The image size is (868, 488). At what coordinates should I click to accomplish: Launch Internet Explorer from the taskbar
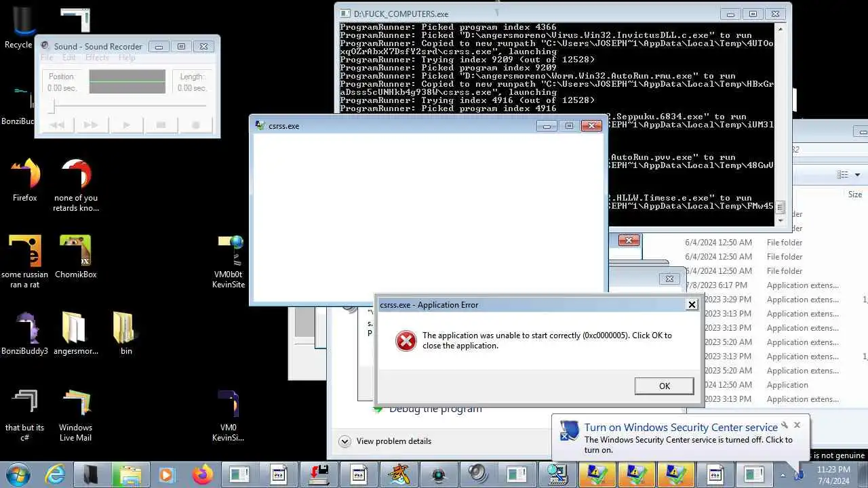[x=55, y=474]
